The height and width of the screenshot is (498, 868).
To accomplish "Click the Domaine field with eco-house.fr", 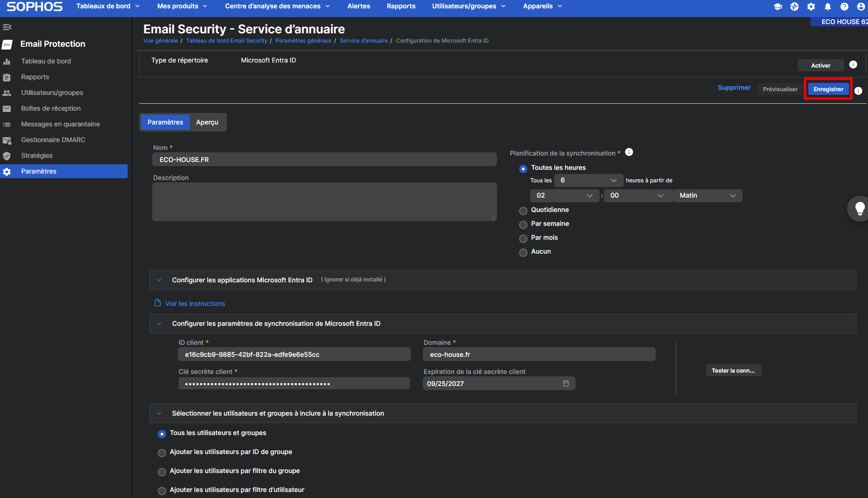I will point(539,355).
